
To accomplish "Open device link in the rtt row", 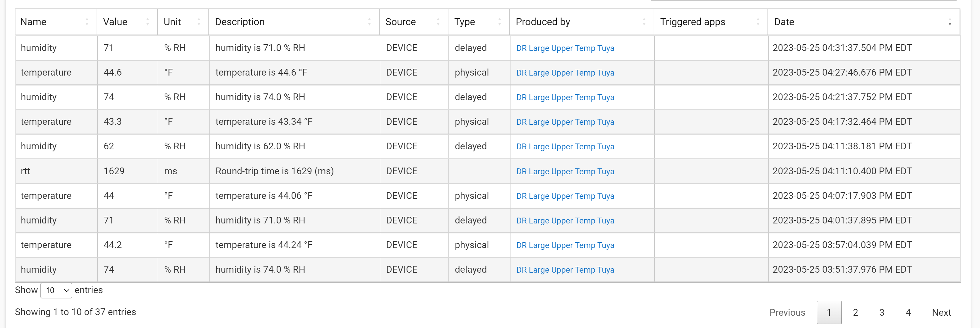I will (565, 172).
